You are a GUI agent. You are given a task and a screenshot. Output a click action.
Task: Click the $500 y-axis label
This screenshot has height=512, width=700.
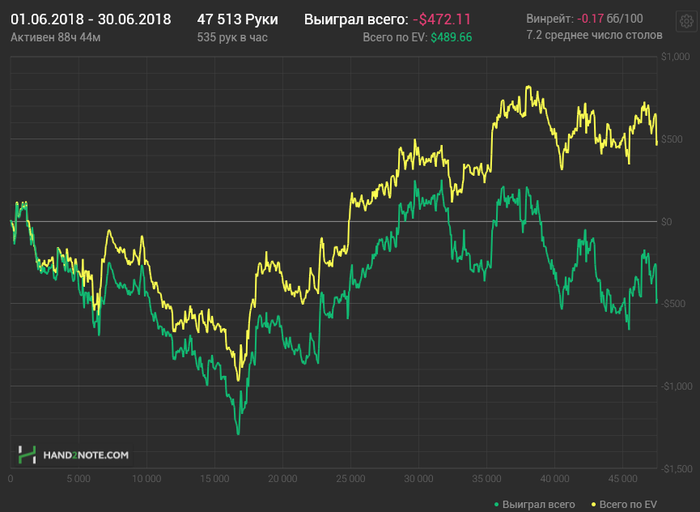672,139
